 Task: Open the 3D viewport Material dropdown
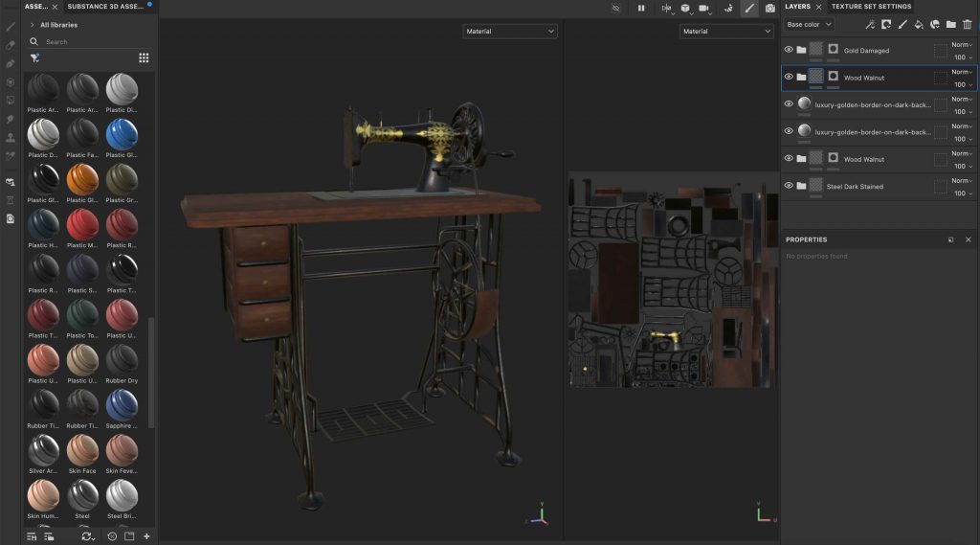click(509, 32)
